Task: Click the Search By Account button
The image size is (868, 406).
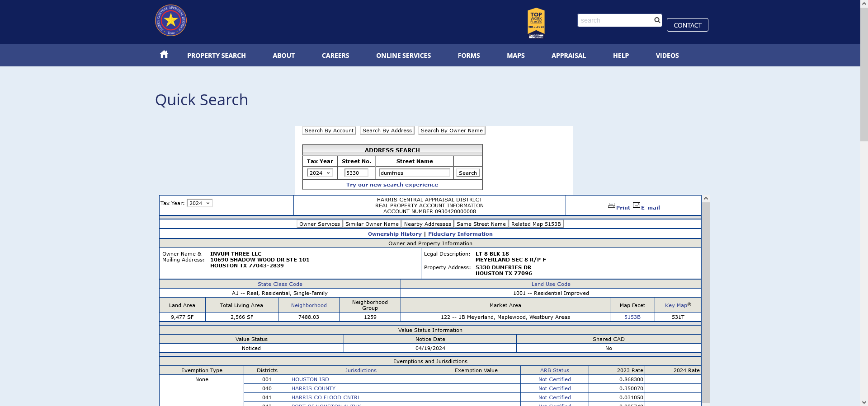Action: [329, 131]
